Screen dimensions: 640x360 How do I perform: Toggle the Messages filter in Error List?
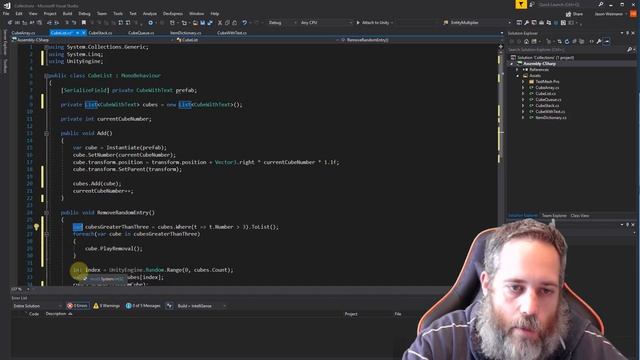pos(143,306)
